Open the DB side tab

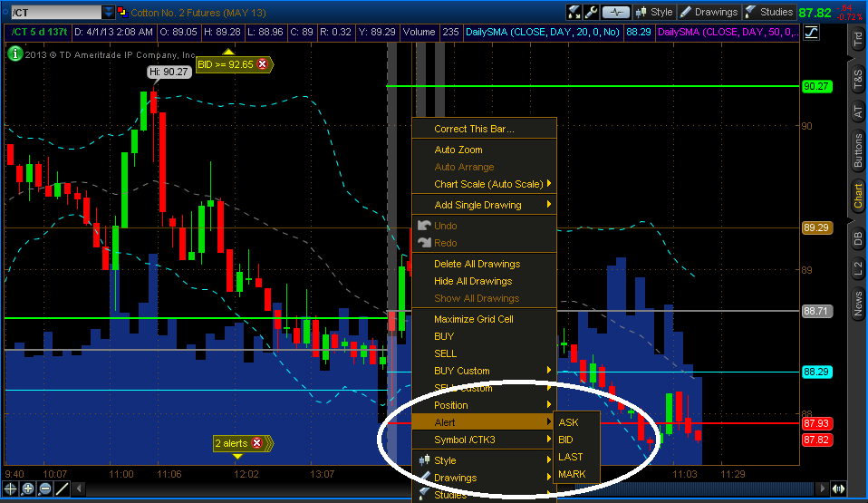(x=857, y=238)
